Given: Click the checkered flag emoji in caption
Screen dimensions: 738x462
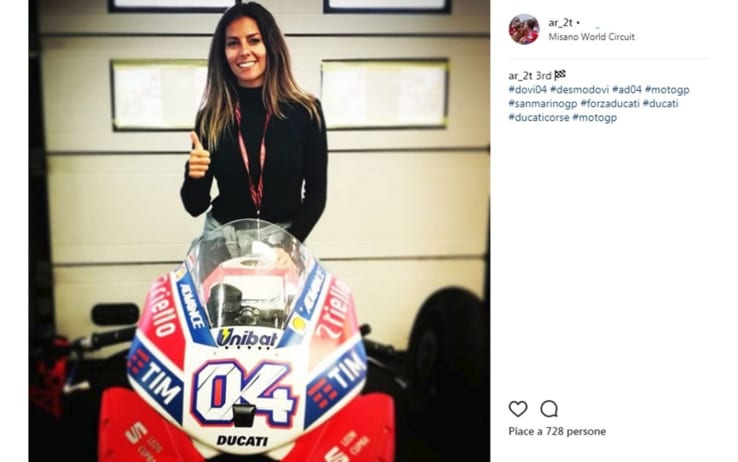Looking at the screenshot, I should coord(560,75).
